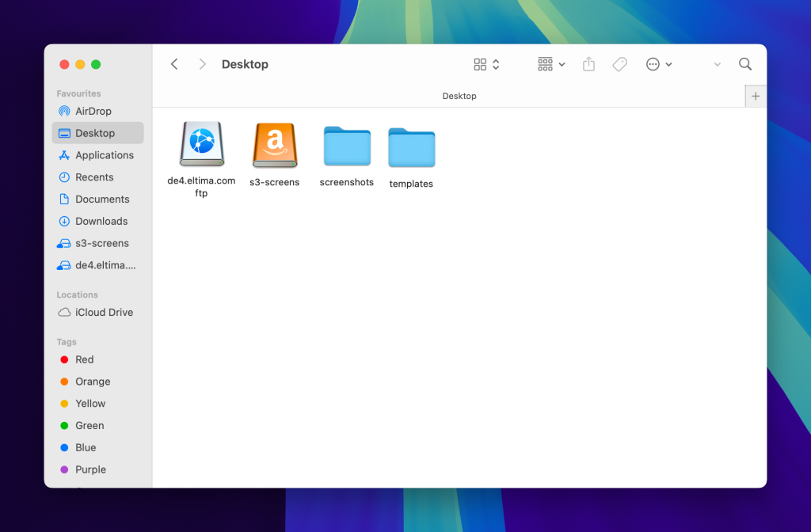Navigate back with the left arrow

click(174, 64)
